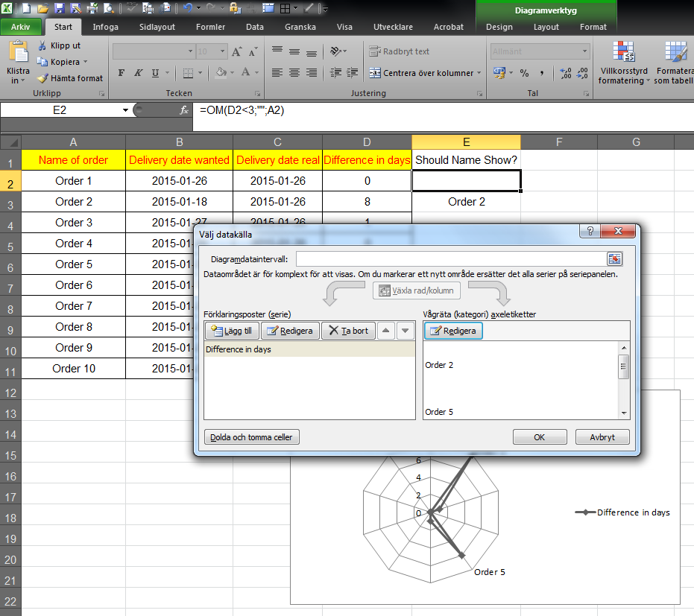
Task: Increase font size with large A icon
Action: pos(237,51)
